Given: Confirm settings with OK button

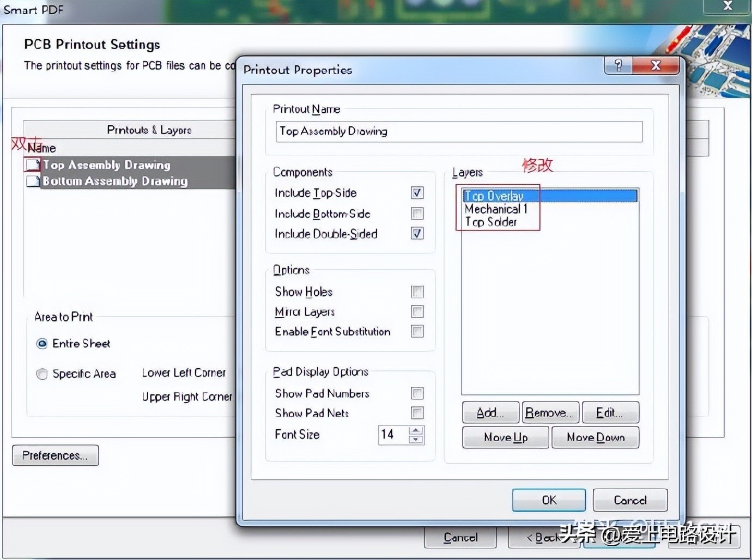Looking at the screenshot, I should coord(548,500).
